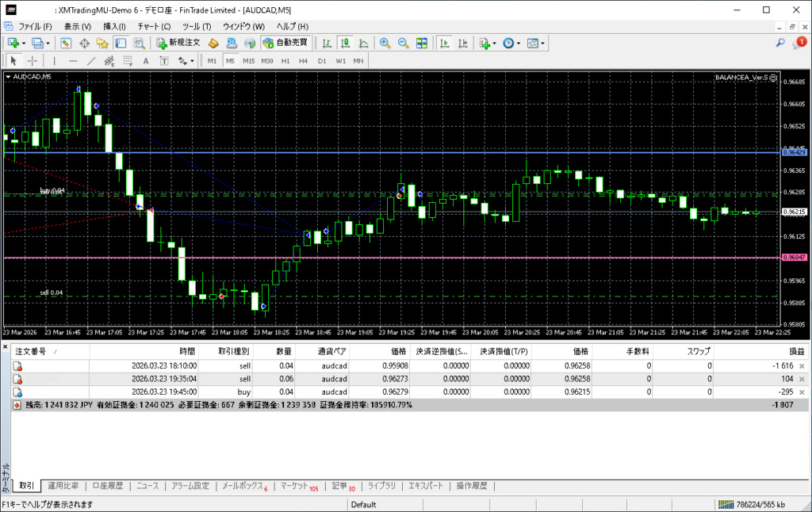
Task: Toggle 自動売買 auto trading
Action: click(x=285, y=43)
